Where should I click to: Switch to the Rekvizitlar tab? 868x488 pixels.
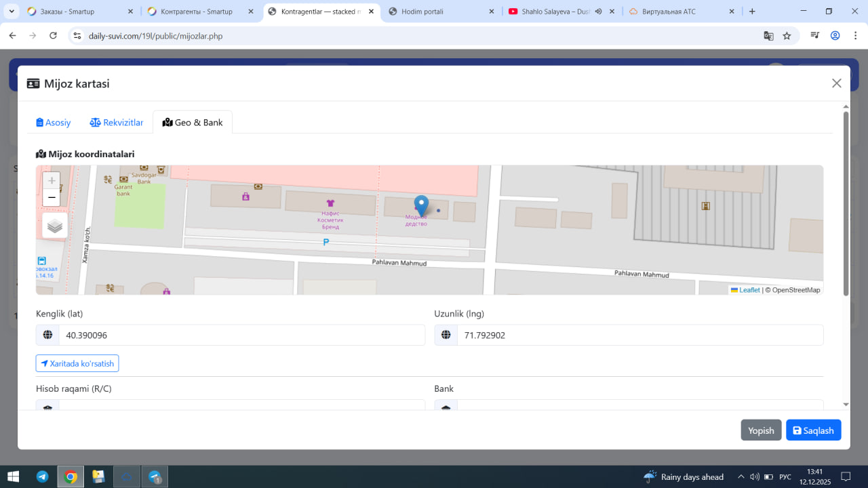point(117,123)
